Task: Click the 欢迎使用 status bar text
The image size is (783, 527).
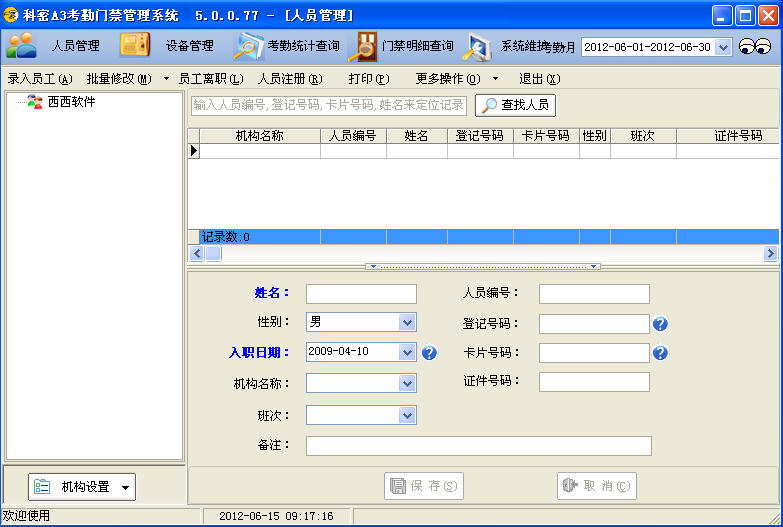Action: (x=26, y=516)
